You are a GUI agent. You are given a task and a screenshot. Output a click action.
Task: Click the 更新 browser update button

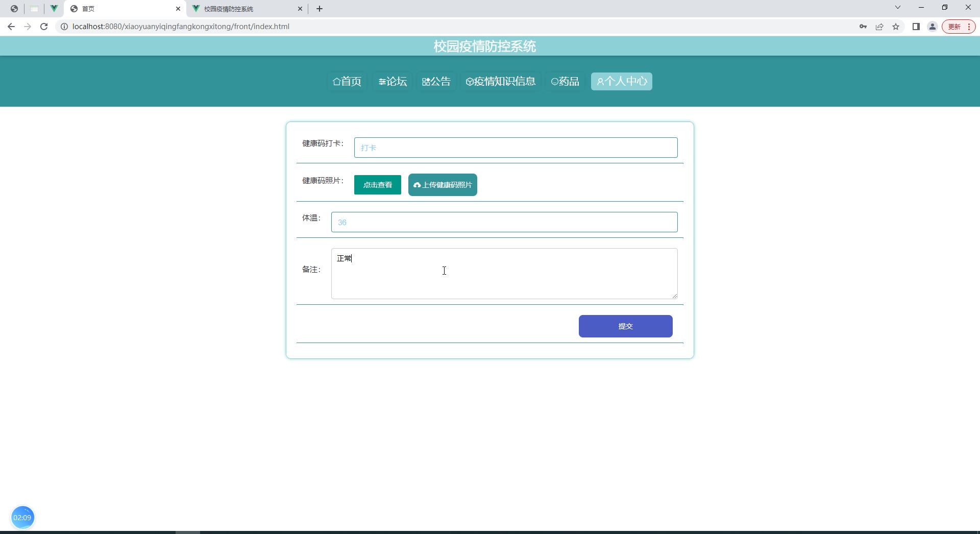coord(959,27)
